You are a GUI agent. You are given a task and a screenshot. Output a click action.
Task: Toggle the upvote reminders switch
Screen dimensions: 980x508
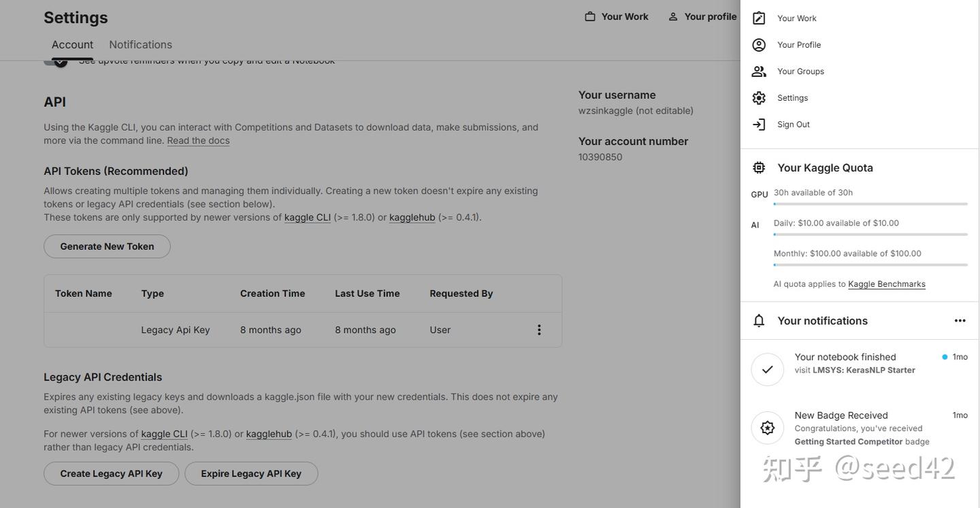56,61
